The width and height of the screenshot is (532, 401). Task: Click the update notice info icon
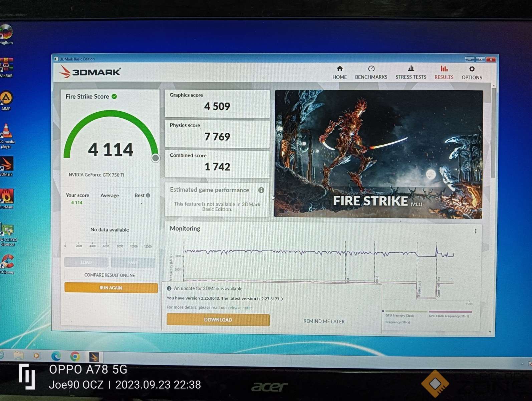[169, 288]
